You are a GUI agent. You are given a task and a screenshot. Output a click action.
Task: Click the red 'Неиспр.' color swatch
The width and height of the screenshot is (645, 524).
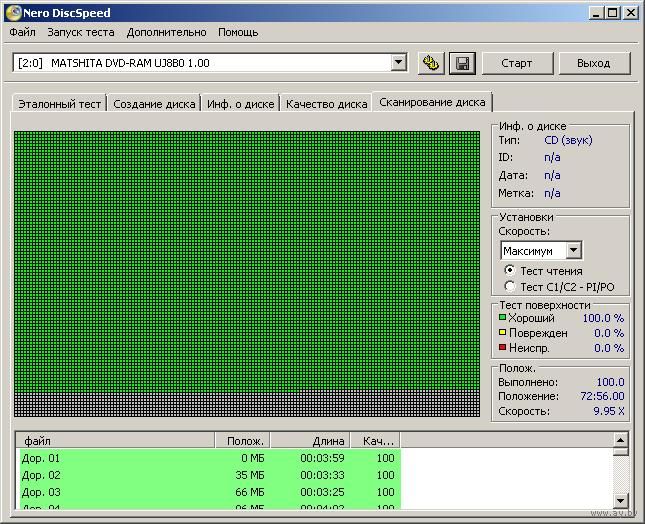(502, 347)
